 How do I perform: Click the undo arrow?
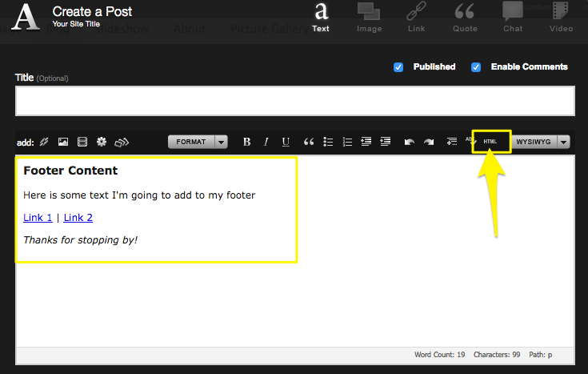(x=409, y=142)
